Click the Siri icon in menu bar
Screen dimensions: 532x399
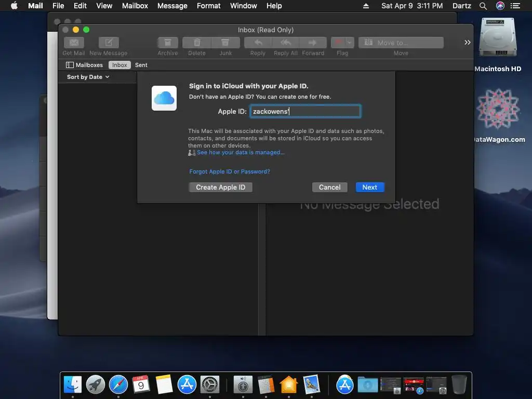click(x=500, y=6)
